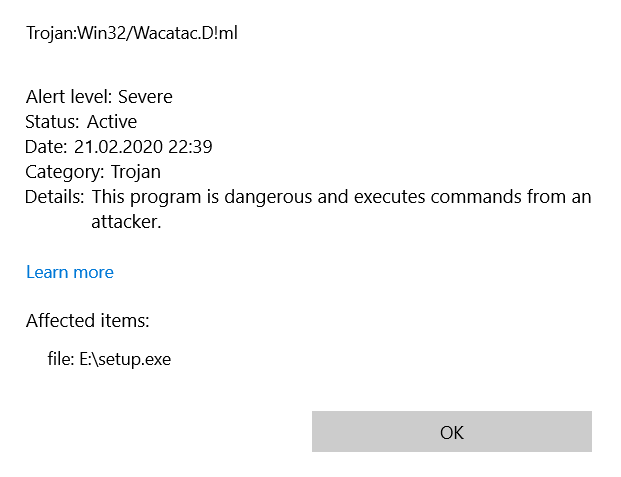Viewport: 621px width, 477px height.
Task: Click the word 'attacker.' in the details
Action: click(133, 222)
